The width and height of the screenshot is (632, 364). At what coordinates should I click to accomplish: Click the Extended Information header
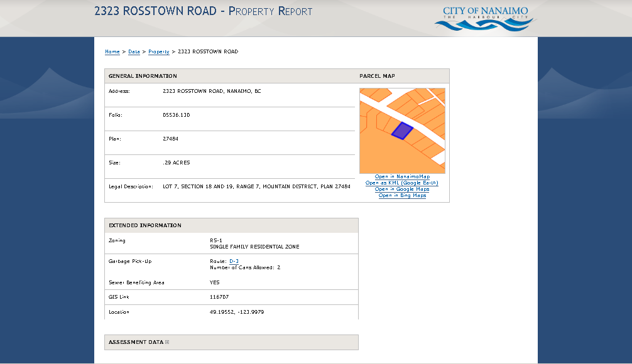(x=144, y=225)
